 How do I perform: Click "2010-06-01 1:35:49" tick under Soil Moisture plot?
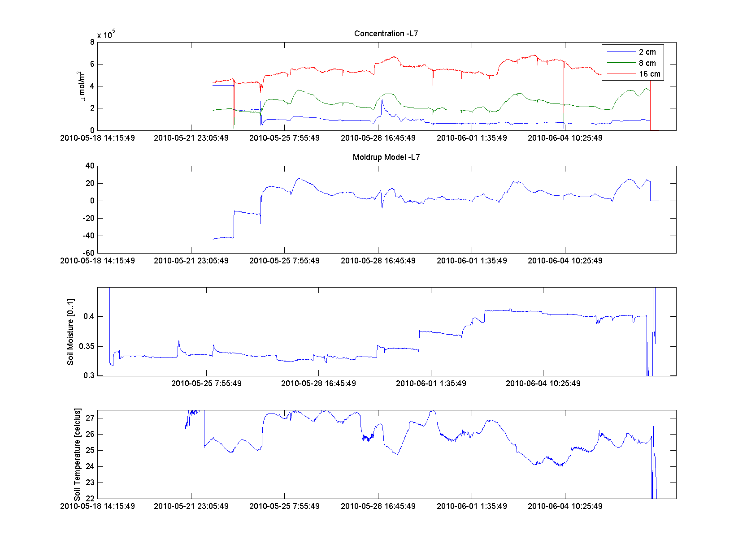(431, 383)
